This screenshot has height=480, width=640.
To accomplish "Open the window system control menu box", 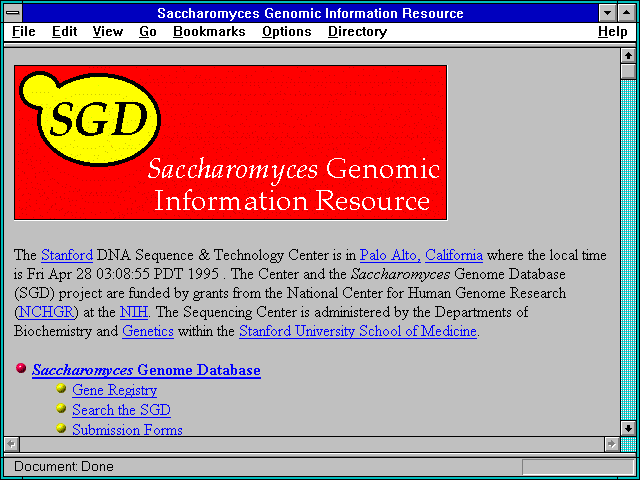I will [13, 13].
